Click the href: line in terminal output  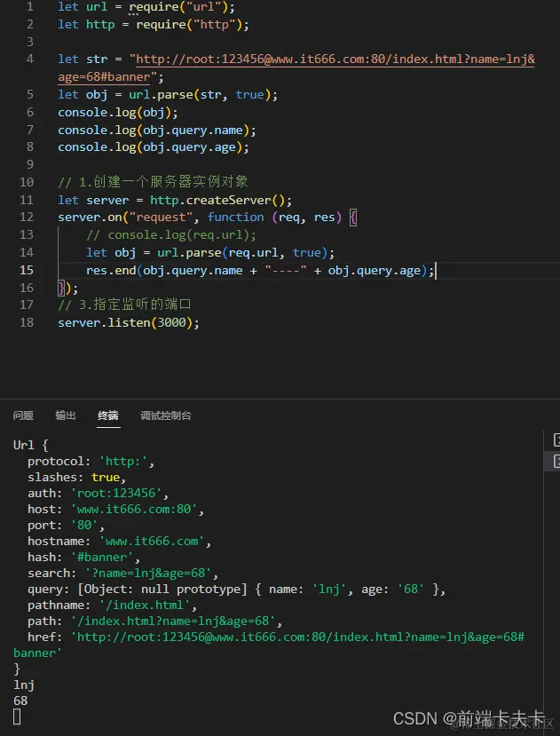click(269, 645)
